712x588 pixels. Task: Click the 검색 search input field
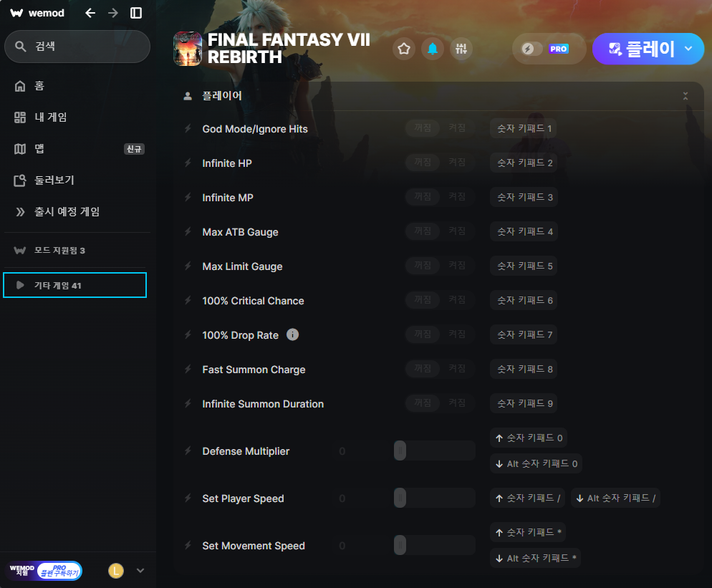click(x=77, y=47)
